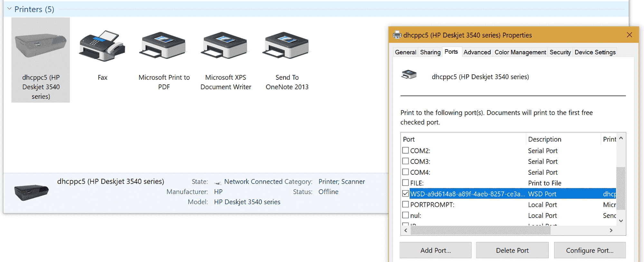Click the horizontal scrollbar right arrow
The width and height of the screenshot is (644, 262).
tap(611, 230)
